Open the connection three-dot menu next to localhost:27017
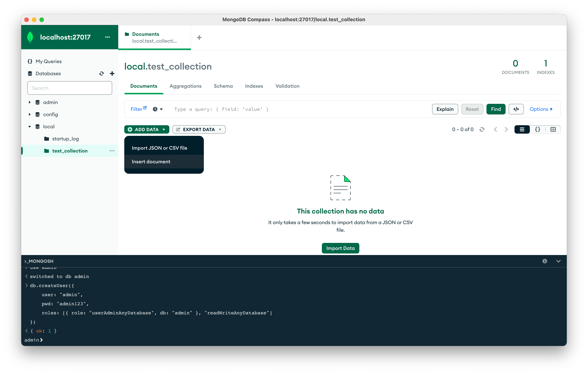This screenshot has height=374, width=588. tap(107, 37)
